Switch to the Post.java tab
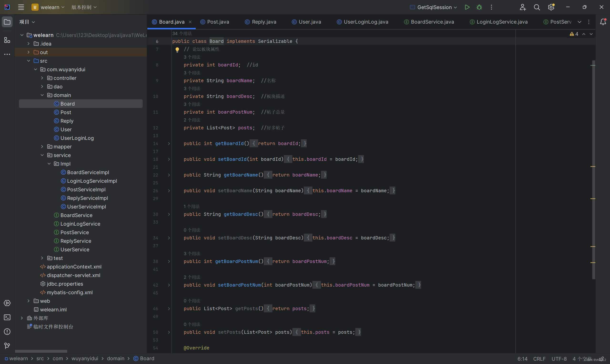This screenshot has height=364, width=610. (x=218, y=22)
